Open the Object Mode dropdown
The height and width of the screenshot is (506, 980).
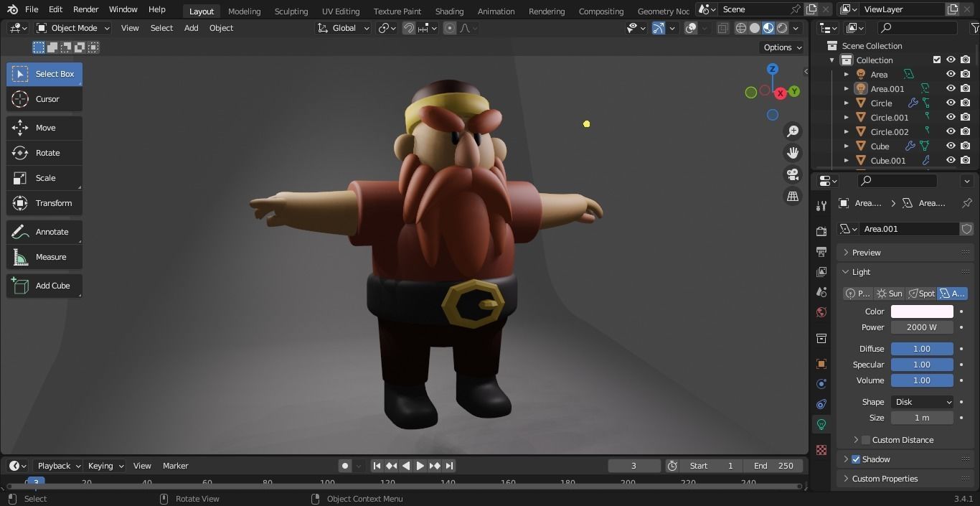pos(72,28)
